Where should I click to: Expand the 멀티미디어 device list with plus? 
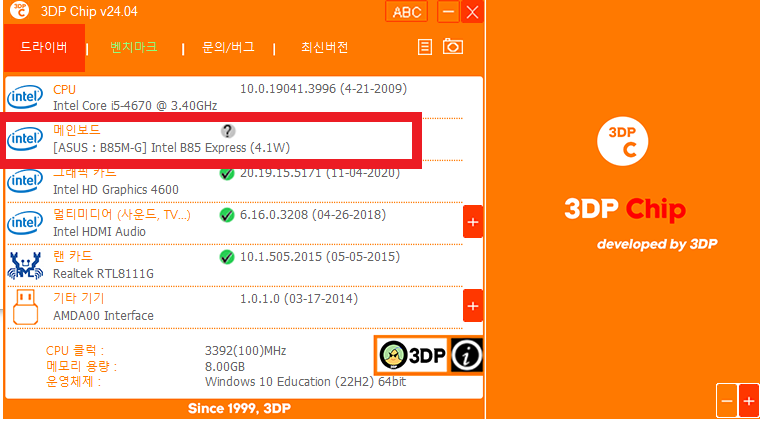pyautogui.click(x=473, y=222)
